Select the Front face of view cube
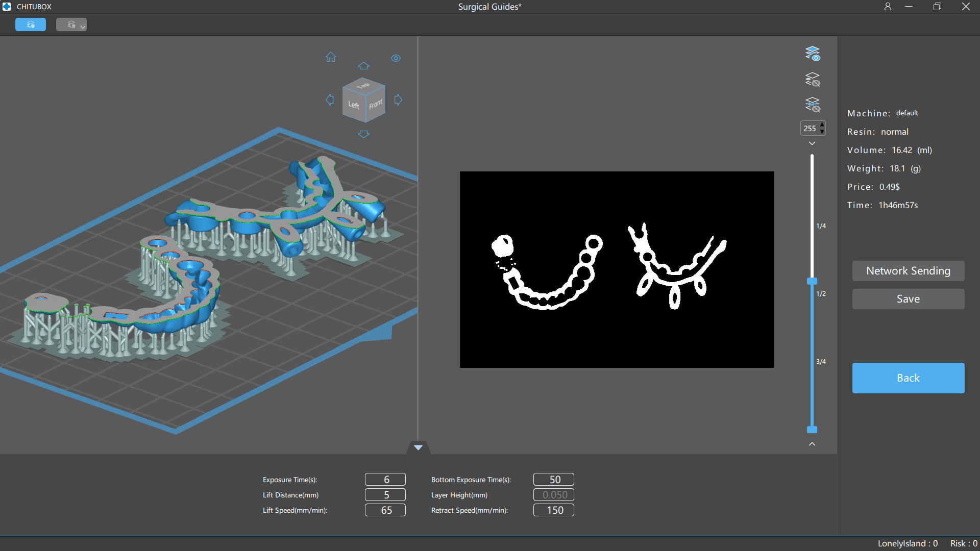 [375, 105]
